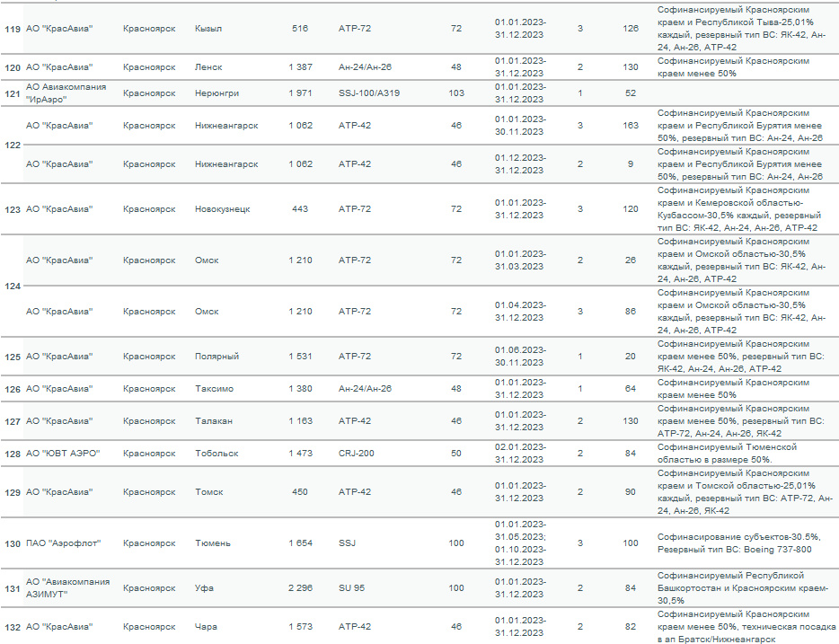This screenshot has height=644, width=839.
Task: Click period 02.01.2023-31.12.2023
Action: pos(520,454)
